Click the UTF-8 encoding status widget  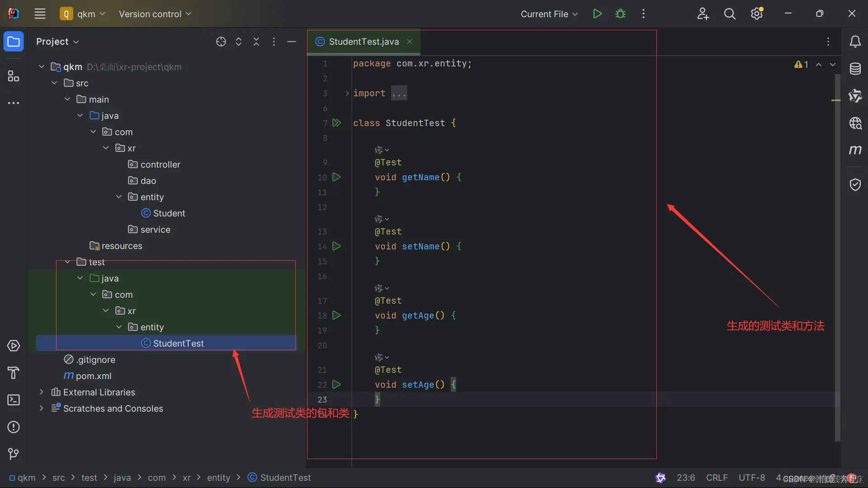click(x=751, y=478)
